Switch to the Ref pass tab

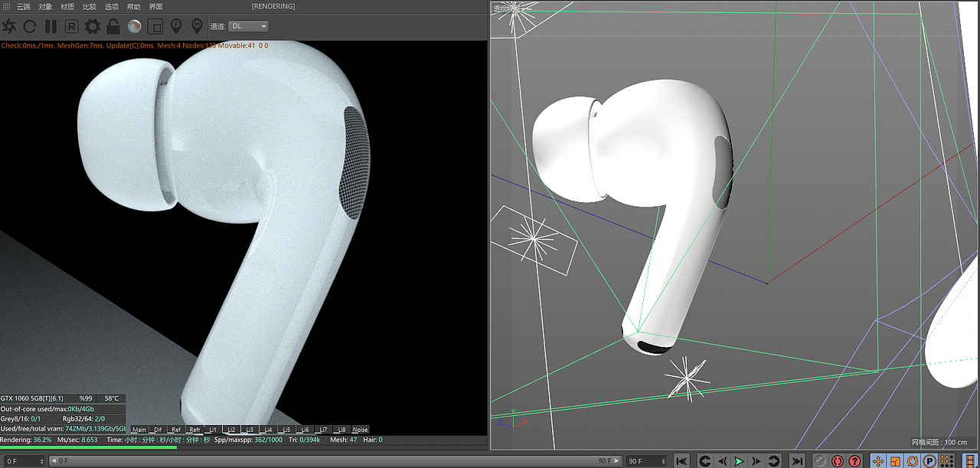click(176, 430)
